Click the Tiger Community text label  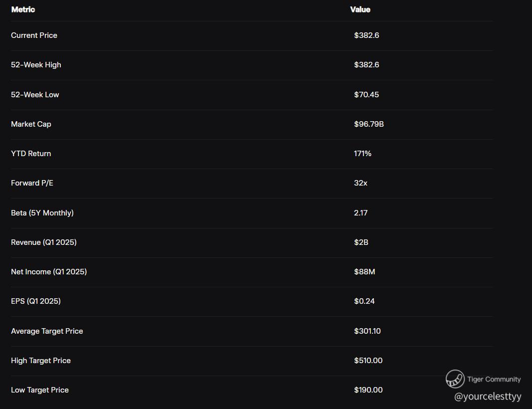point(494,379)
